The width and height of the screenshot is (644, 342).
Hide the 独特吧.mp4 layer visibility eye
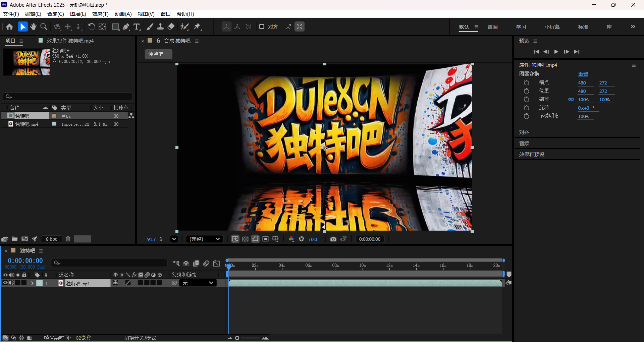click(x=5, y=283)
